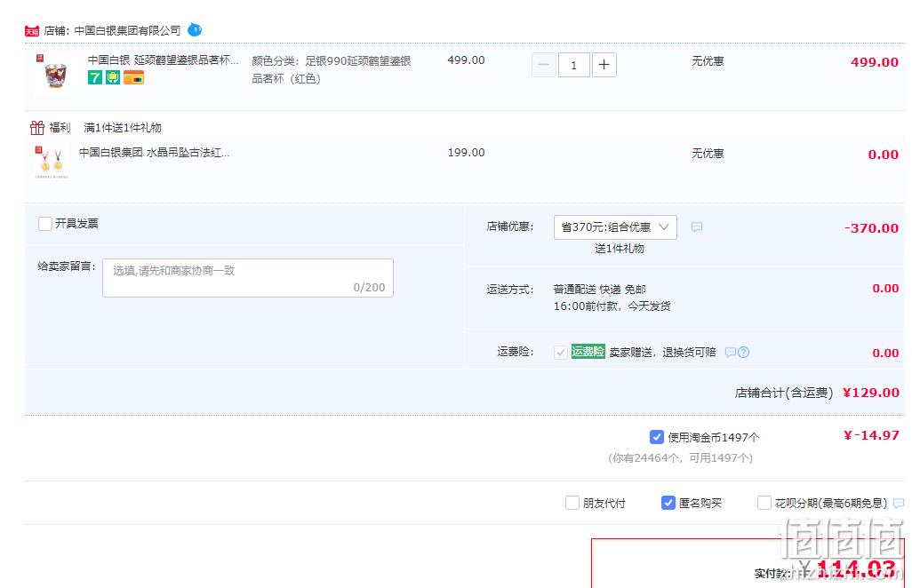
Task: Click the quantity input box showing 1
Action: coord(574,65)
